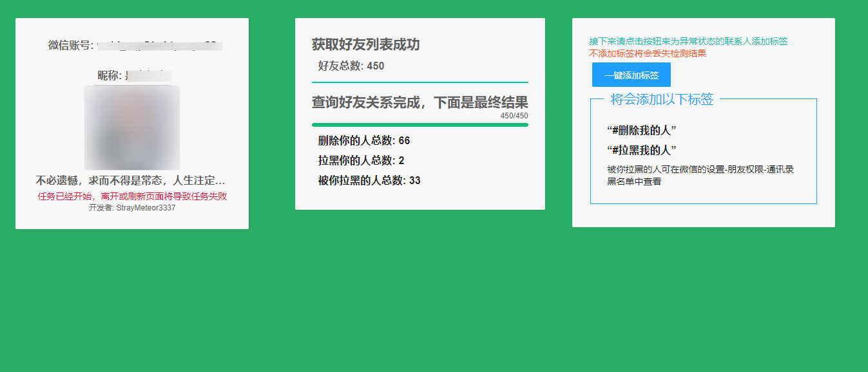The width and height of the screenshot is (868, 372).
Task: Click the green 接下来请点击按钮 instruction text
Action: click(688, 41)
